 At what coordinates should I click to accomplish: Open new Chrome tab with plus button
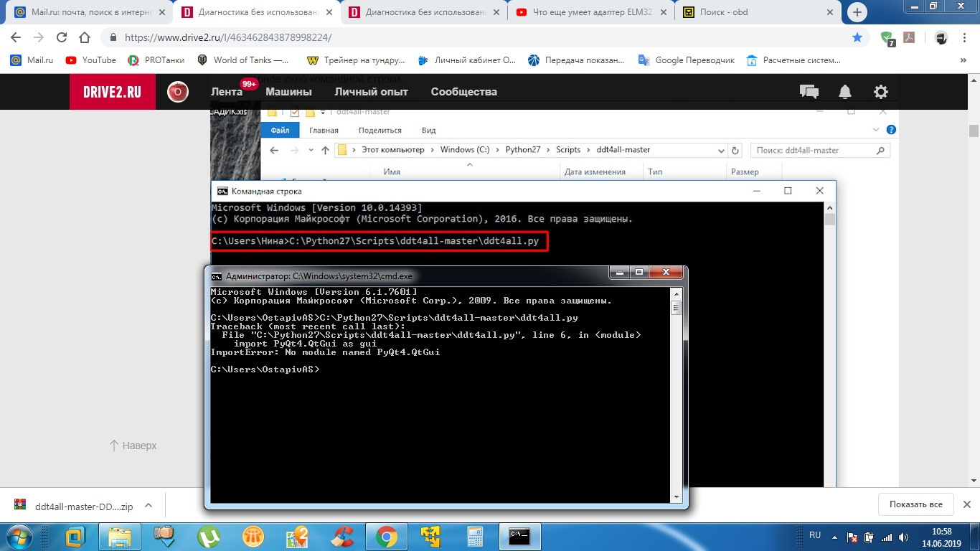[x=857, y=13]
